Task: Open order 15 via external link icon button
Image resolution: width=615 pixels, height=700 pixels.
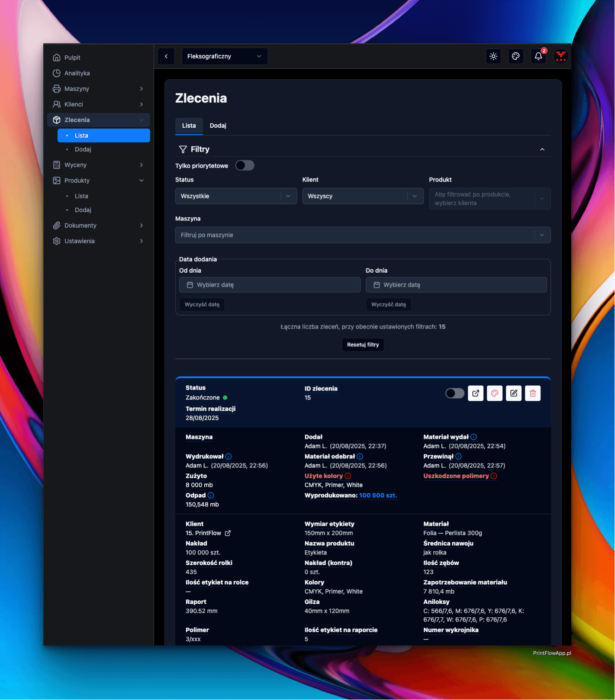Action: click(475, 393)
